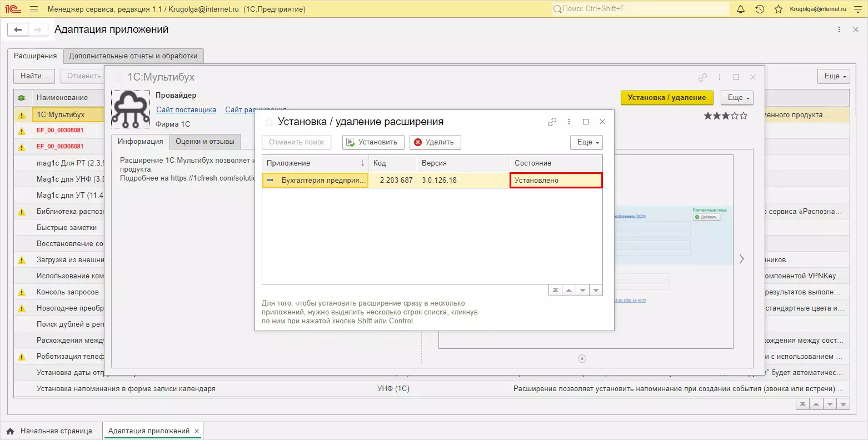Select Установка напоминания в форме записи календаря row

click(431, 389)
